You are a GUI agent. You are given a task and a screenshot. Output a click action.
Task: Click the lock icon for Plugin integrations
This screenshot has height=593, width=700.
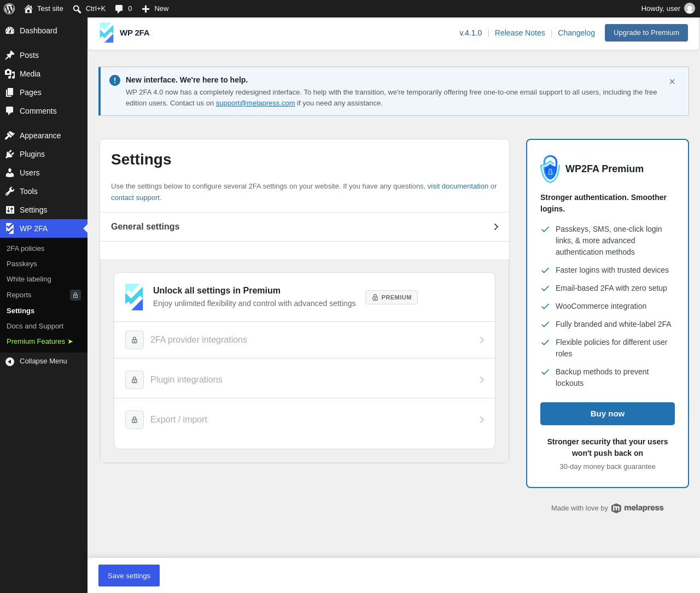(x=135, y=380)
